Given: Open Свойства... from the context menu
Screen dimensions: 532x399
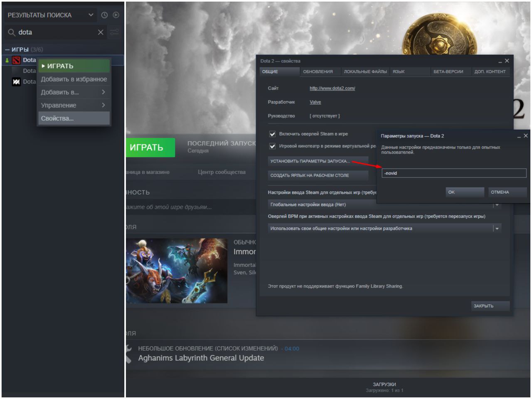Looking at the screenshot, I should click(x=74, y=118).
